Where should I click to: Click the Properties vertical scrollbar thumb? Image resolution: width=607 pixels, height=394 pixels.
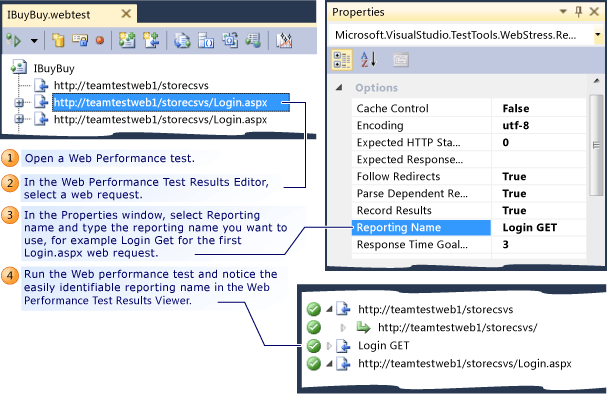[x=596, y=145]
